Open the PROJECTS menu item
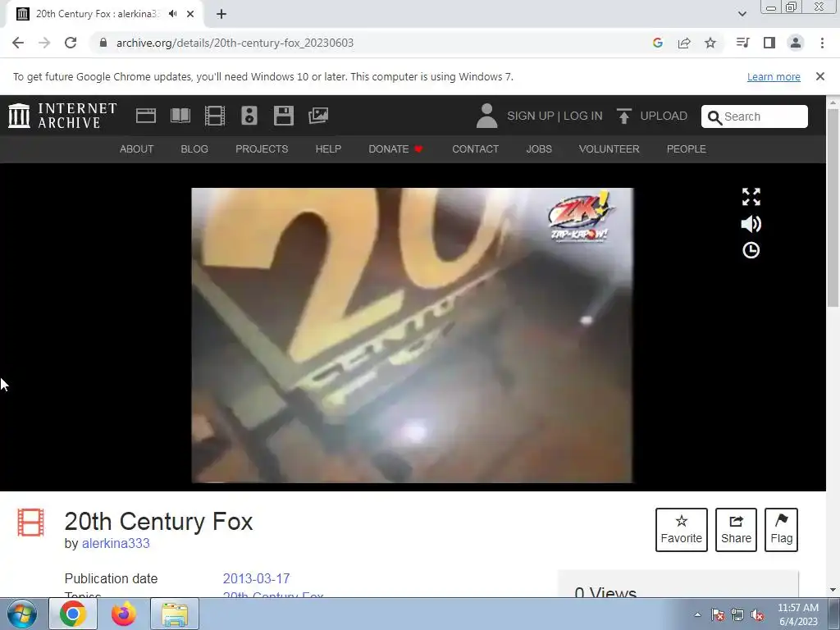 click(x=262, y=149)
